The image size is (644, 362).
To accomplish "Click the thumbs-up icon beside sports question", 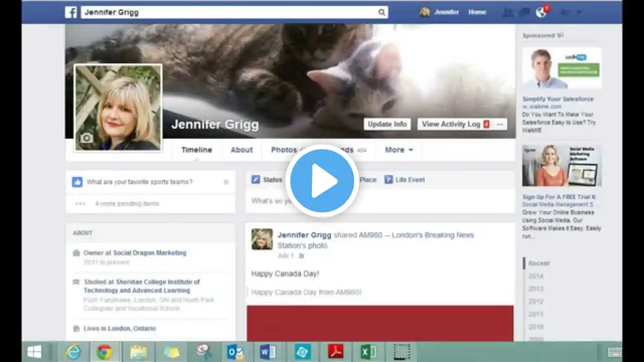I will pos(77,182).
